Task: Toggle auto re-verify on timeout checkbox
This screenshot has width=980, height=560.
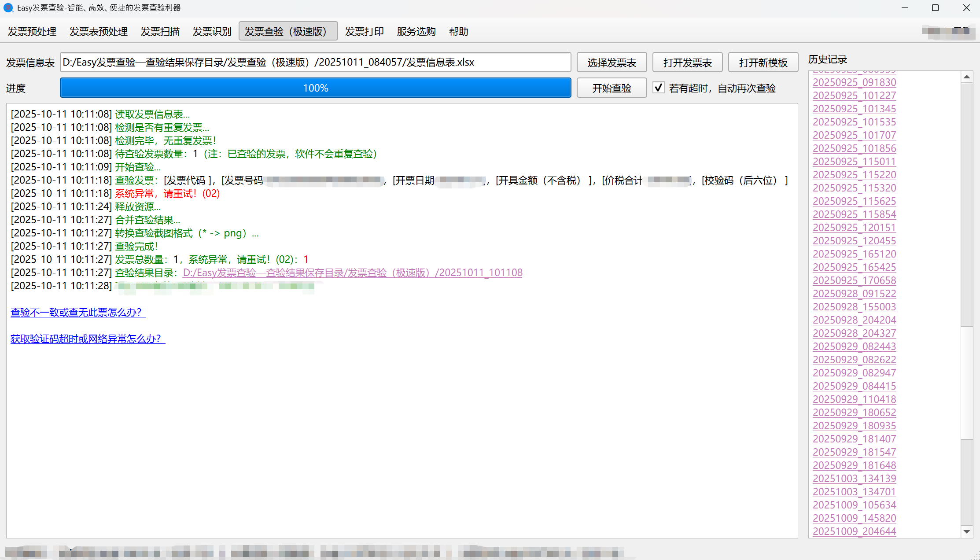Action: [x=658, y=88]
